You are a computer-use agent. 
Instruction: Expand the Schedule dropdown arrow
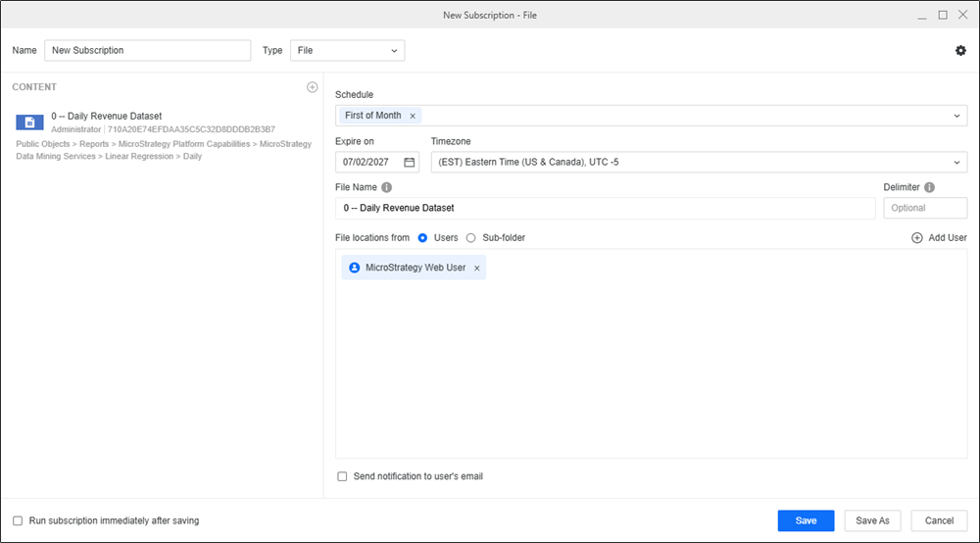point(957,116)
